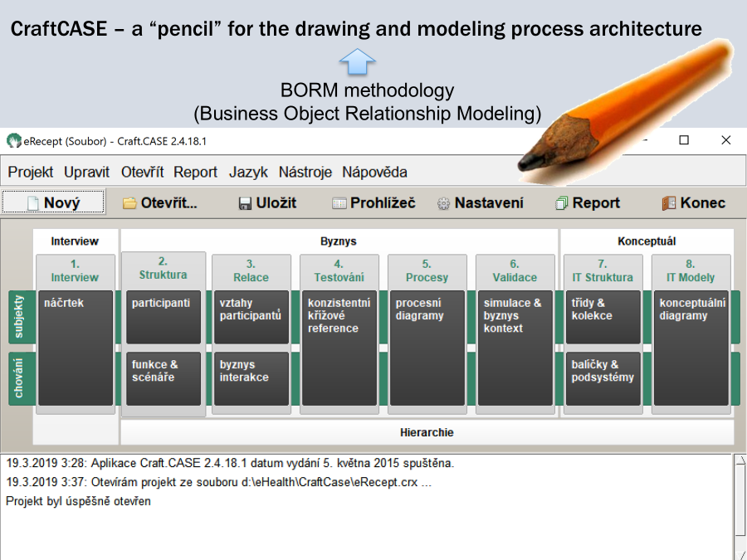This screenshot has height=560, width=747.
Task: Save the project with the Uložit button
Action: [266, 202]
